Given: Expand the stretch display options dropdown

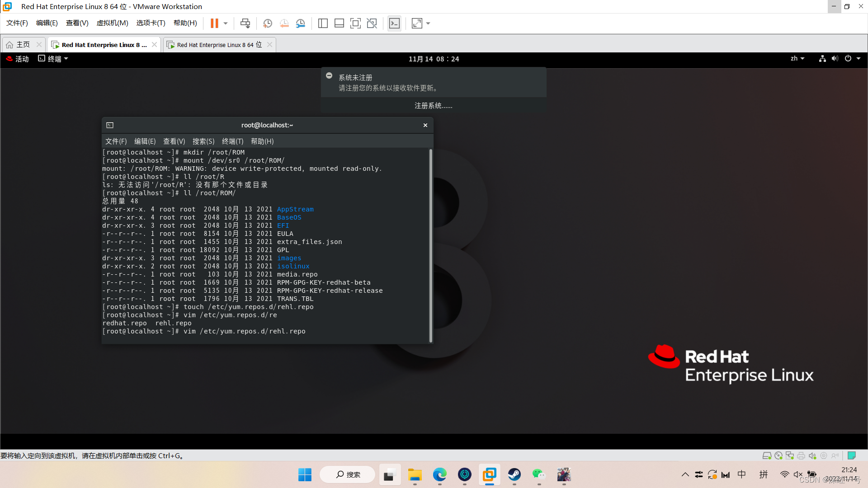Looking at the screenshot, I should click(428, 23).
